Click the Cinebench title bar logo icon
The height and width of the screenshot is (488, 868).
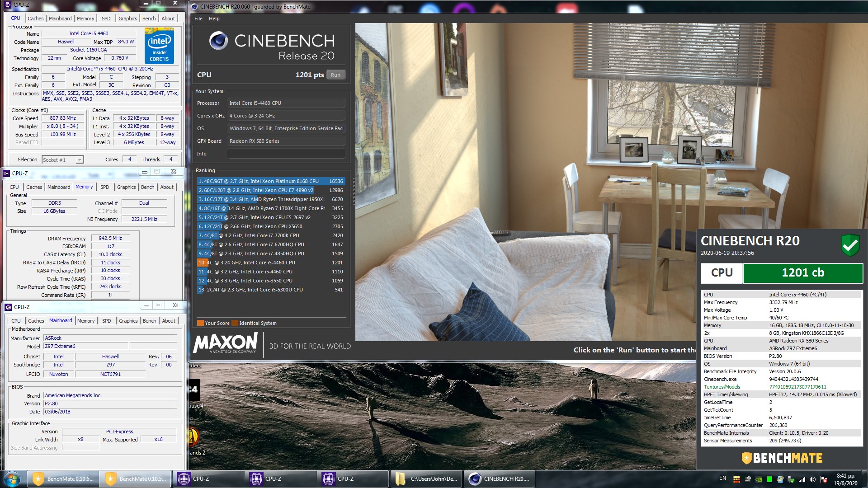(x=194, y=7)
